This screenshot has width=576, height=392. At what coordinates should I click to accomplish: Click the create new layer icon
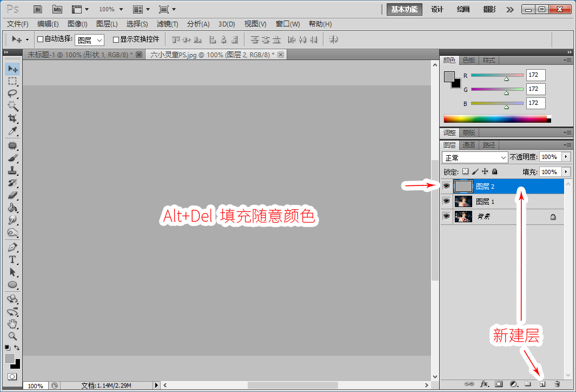(542, 384)
